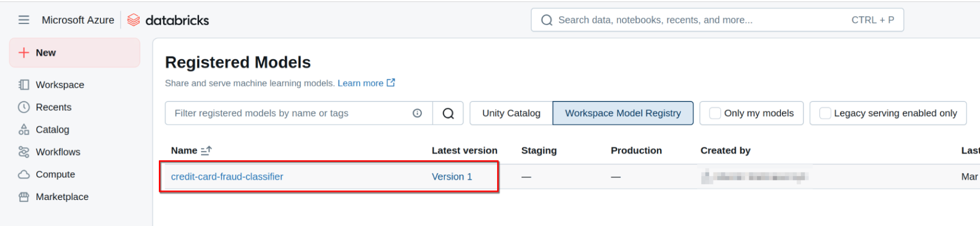Enable the Only my models checkbox

pos(715,113)
